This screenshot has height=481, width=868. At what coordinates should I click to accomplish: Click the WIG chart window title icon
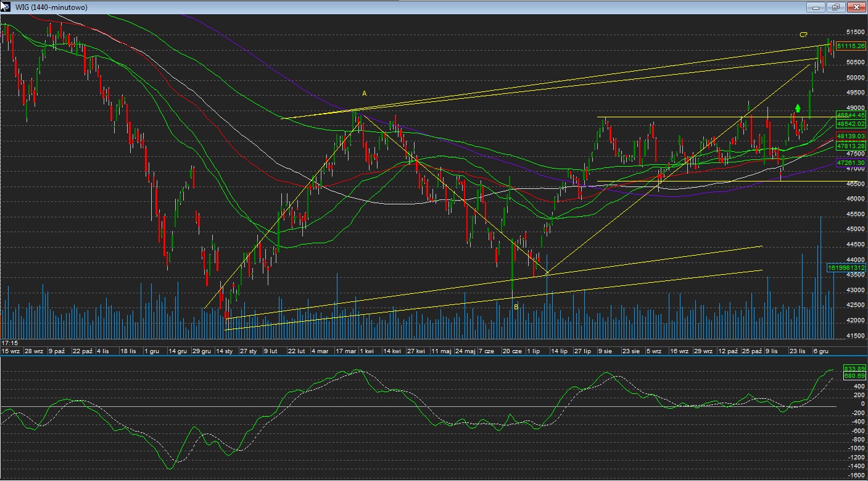click(x=6, y=7)
